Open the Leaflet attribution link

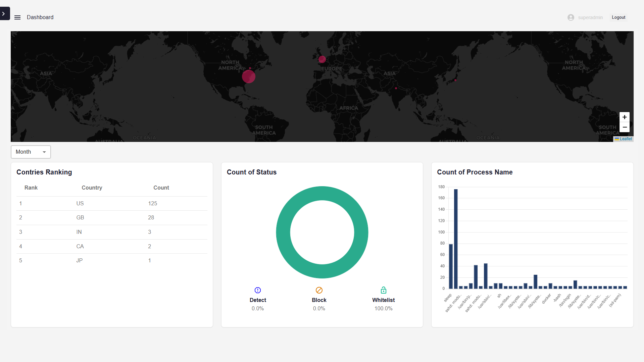pyautogui.click(x=626, y=139)
